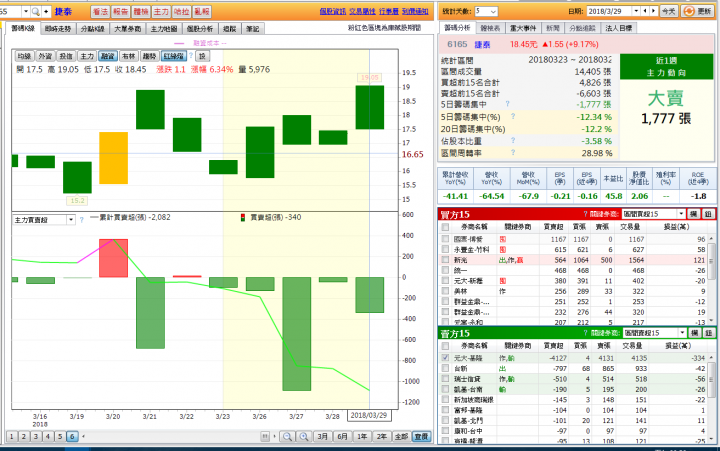Image resolution: width=720 pixels, height=451 pixels.
Task: Click the 看法 button in top bar
Action: pyautogui.click(x=100, y=11)
